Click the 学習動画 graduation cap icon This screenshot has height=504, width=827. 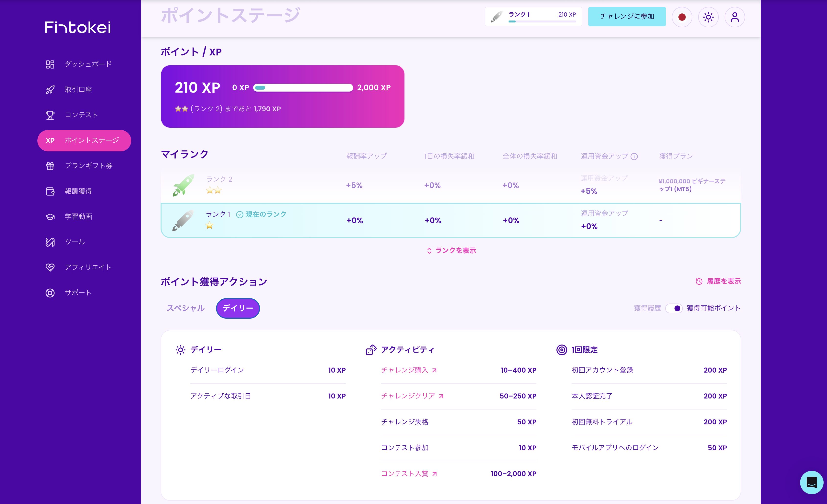click(50, 217)
